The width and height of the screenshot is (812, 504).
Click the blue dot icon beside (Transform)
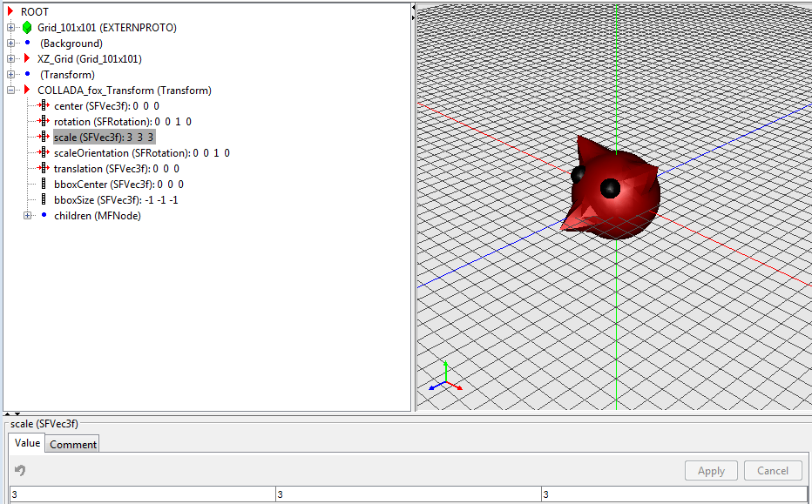(x=28, y=74)
